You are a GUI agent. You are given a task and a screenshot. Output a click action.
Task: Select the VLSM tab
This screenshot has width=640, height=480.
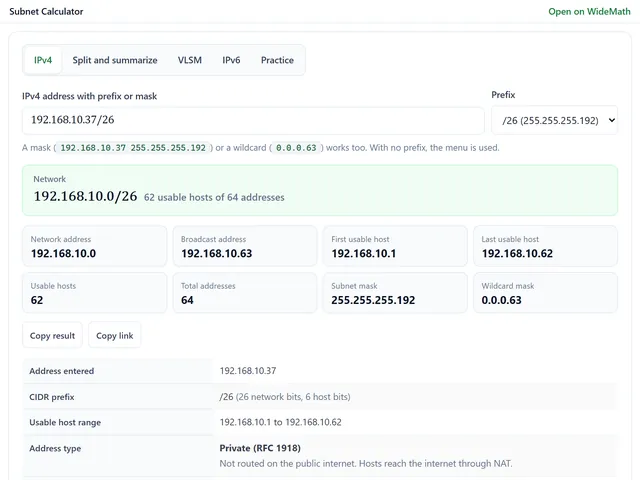(x=190, y=60)
